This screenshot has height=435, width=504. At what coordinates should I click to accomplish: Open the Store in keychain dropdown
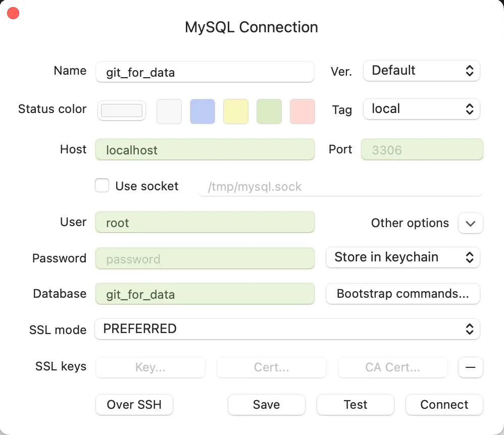pos(402,257)
